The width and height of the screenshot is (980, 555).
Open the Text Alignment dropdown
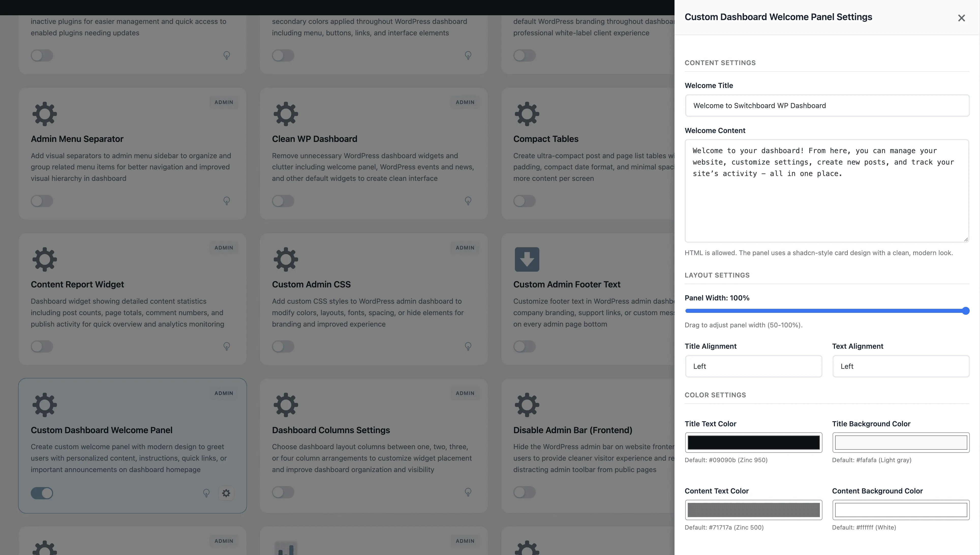[900, 366]
